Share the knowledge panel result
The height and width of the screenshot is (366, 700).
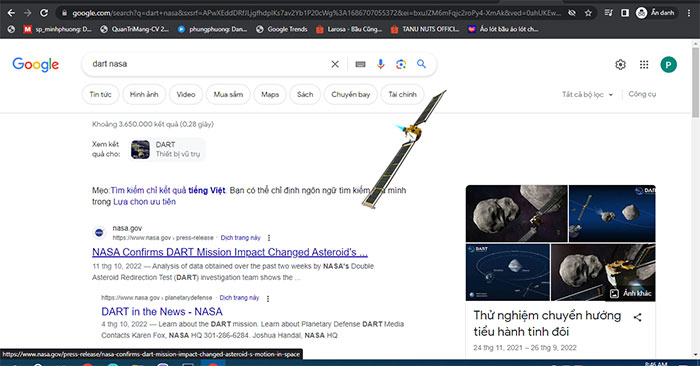(638, 317)
